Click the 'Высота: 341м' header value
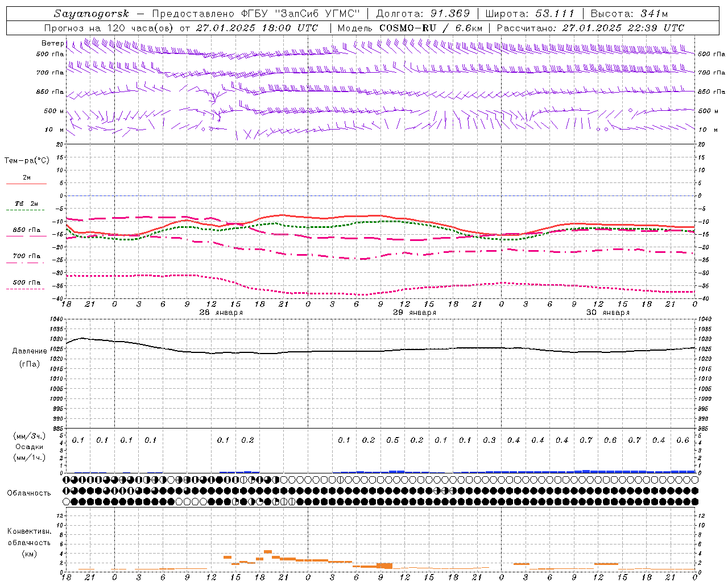Image resolution: width=728 pixels, height=582 pixels. point(629,14)
